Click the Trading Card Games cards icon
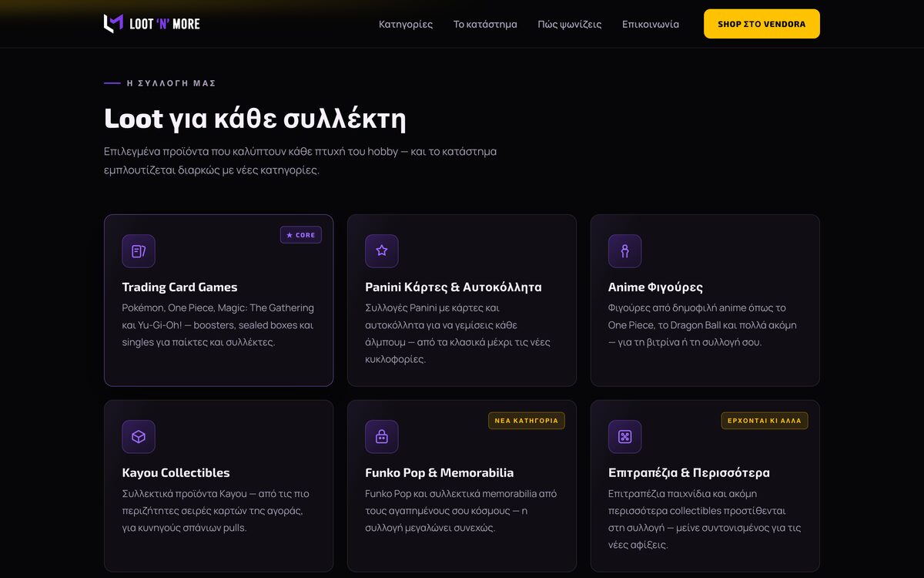Viewport: 924px width, 578px height. [x=139, y=251]
